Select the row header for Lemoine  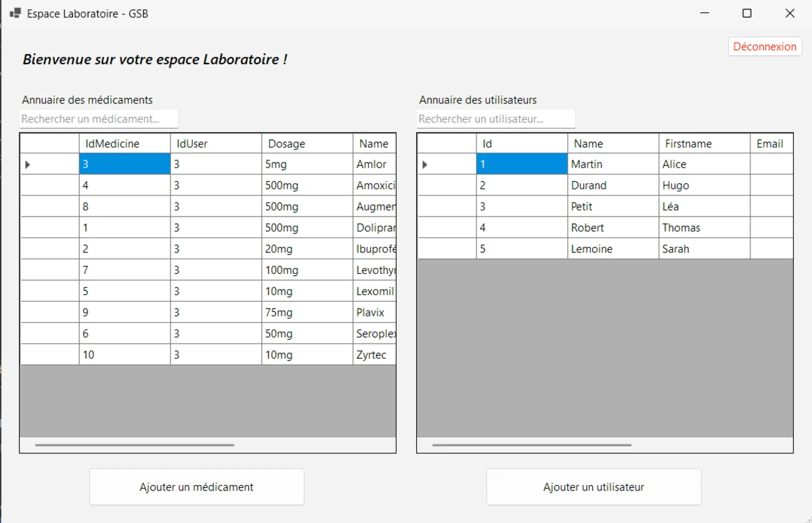coord(447,249)
